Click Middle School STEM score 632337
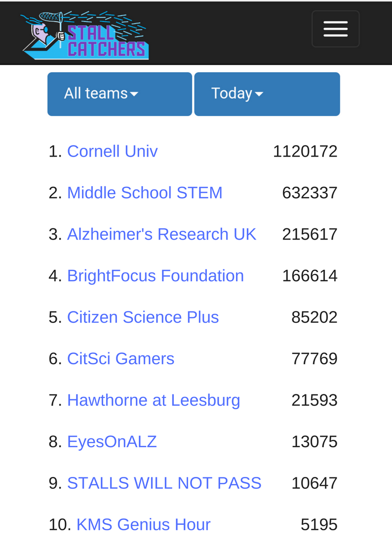Viewport: 392px width, 555px height. point(310,193)
